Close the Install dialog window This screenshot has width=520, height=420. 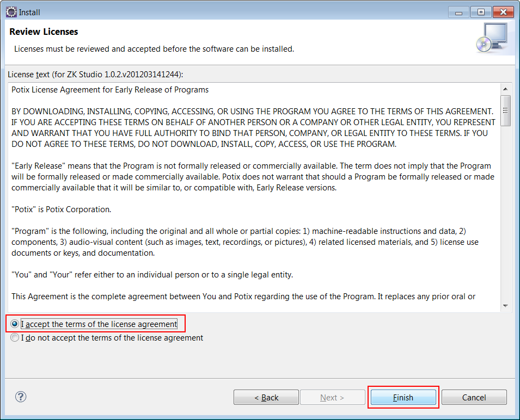click(x=504, y=13)
